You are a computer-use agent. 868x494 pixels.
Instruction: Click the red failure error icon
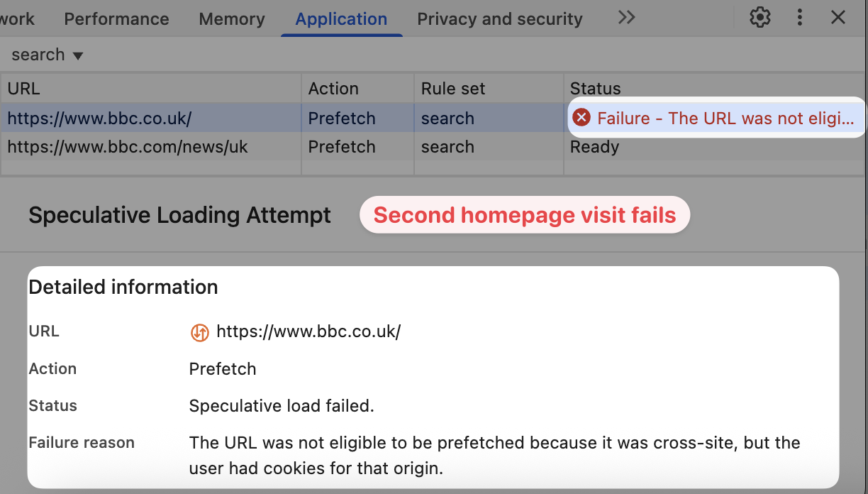tap(582, 117)
